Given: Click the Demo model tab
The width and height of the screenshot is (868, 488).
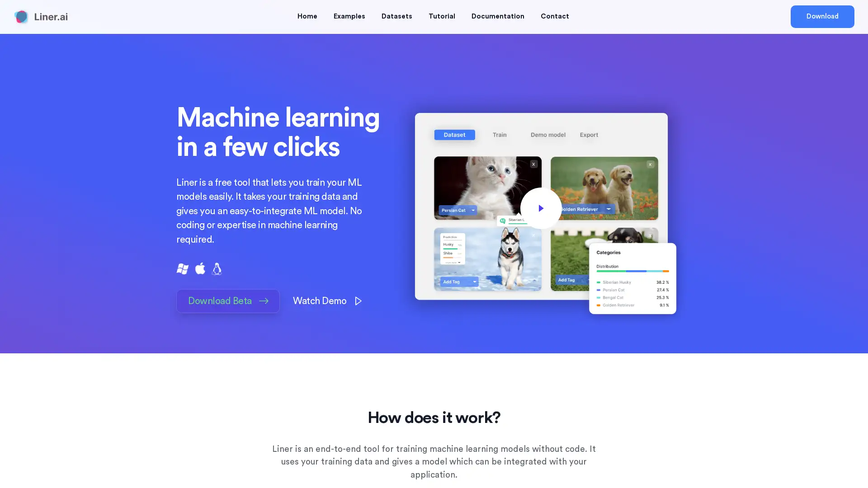Looking at the screenshot, I should (x=548, y=135).
